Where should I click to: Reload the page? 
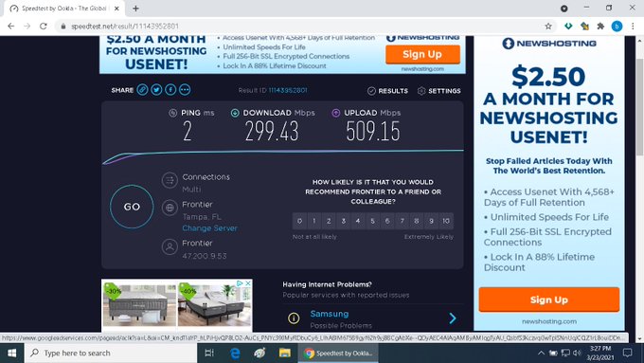pyautogui.click(x=44, y=26)
